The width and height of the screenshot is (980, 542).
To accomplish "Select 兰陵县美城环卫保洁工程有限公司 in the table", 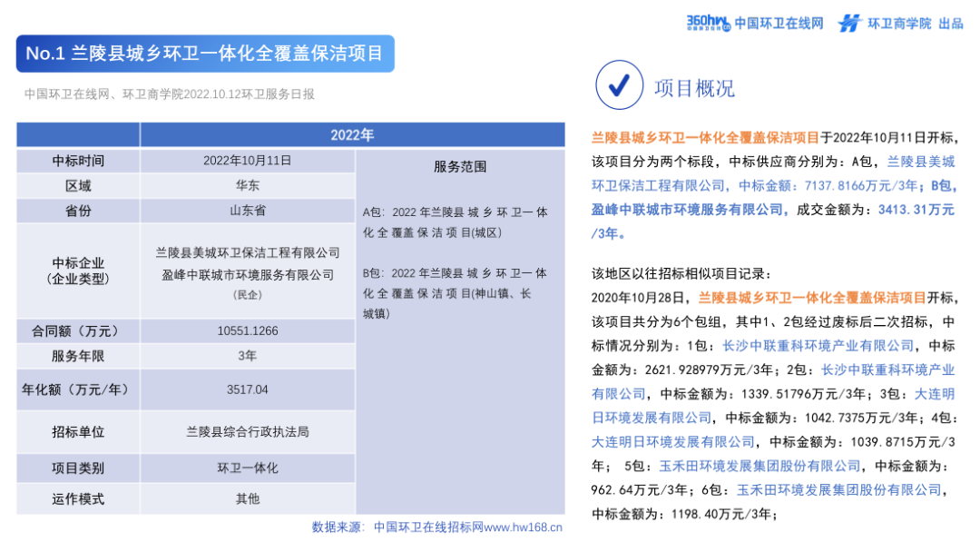I will [x=248, y=252].
